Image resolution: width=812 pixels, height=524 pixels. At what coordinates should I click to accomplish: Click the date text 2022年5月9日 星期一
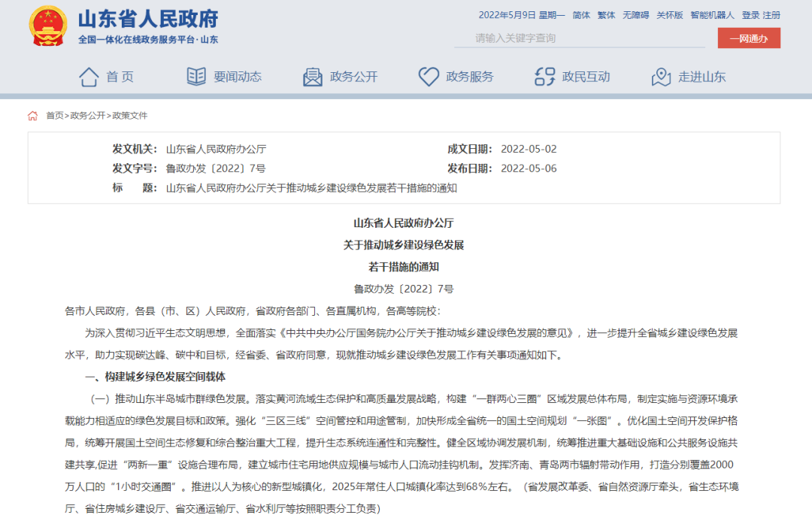pos(522,15)
